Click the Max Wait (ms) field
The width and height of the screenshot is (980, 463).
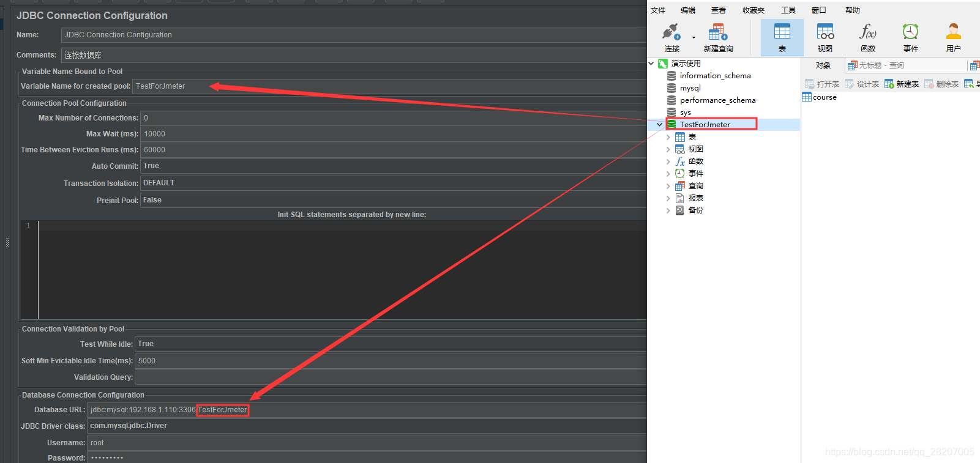pos(394,134)
